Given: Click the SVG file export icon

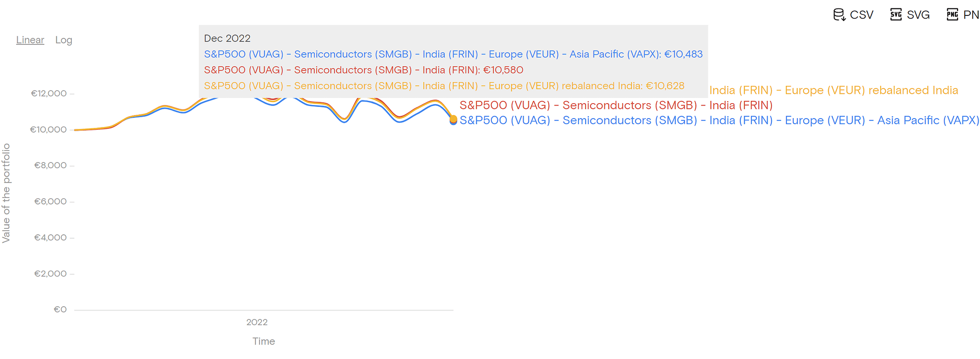Looking at the screenshot, I should coord(896,15).
